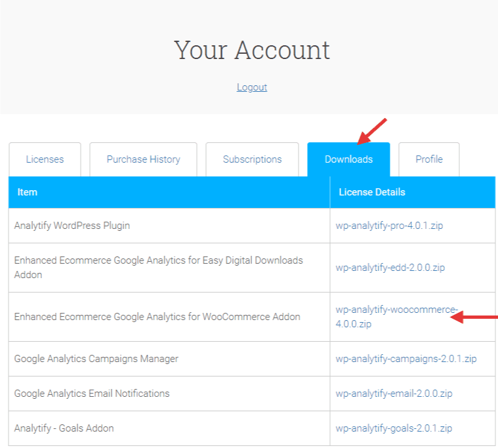Select Analytify - Goals Addon text

pyautogui.click(x=64, y=428)
